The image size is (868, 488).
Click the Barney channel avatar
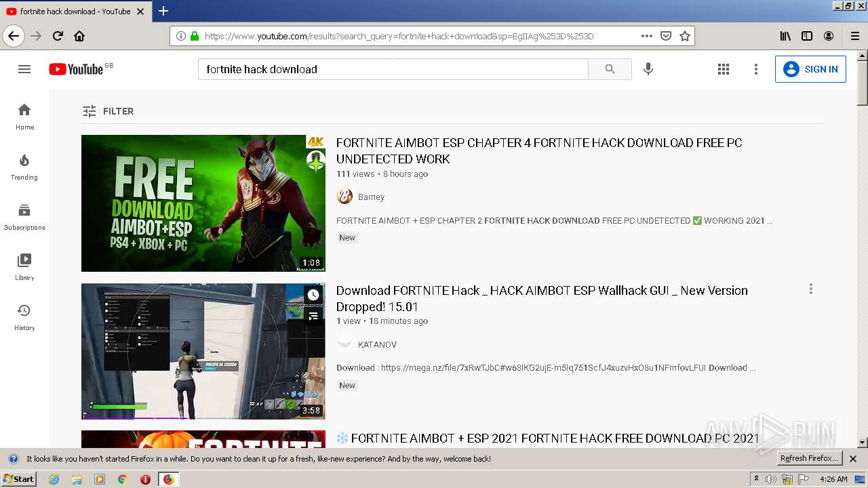tap(344, 197)
